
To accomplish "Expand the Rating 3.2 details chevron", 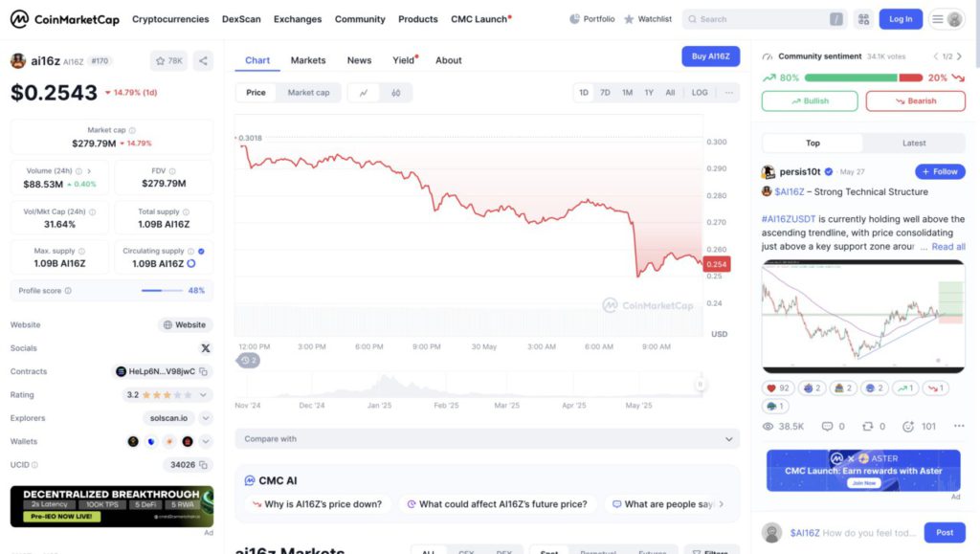I will click(204, 394).
